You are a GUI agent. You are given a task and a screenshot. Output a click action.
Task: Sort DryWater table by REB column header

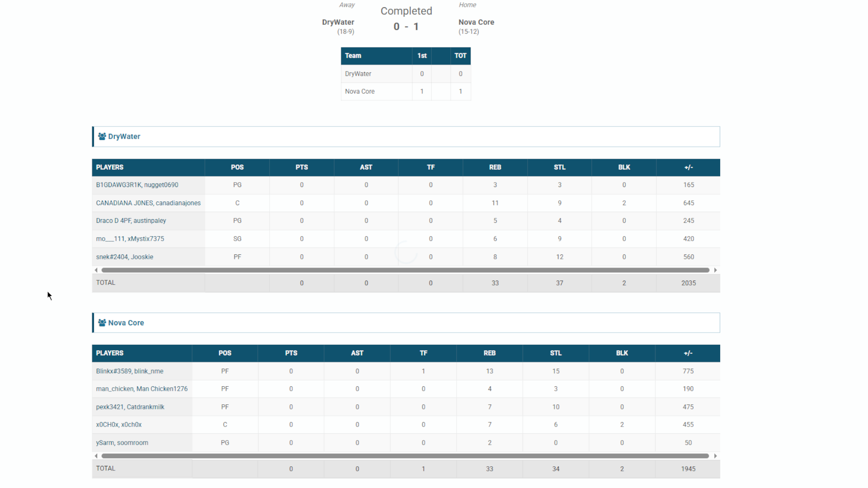click(495, 167)
